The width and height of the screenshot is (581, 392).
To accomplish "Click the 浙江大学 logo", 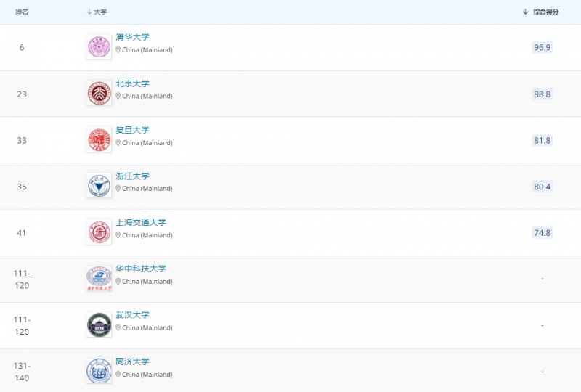I will (x=99, y=186).
